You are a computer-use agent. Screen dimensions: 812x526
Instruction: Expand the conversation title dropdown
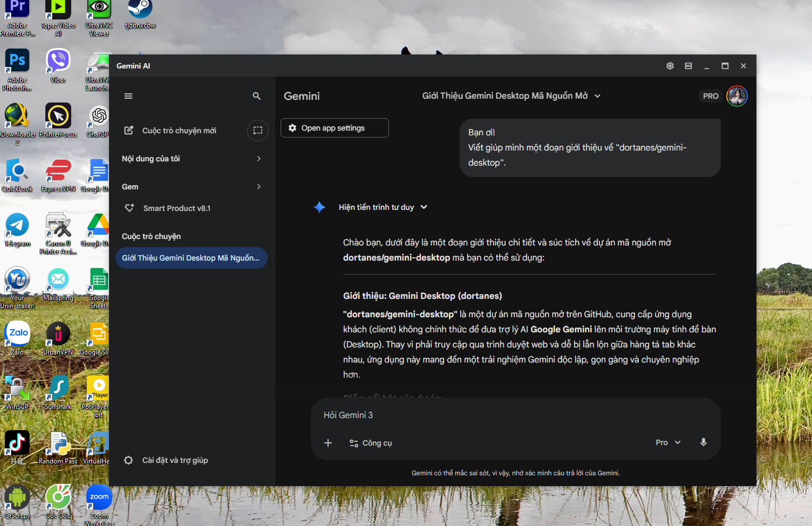597,96
